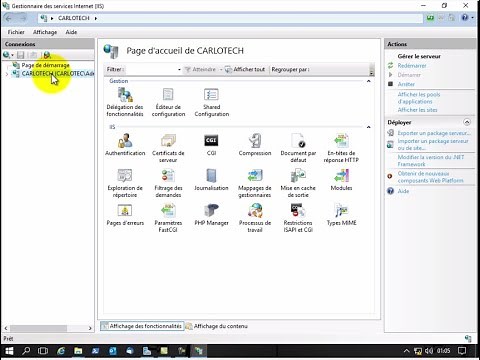
Task: Click the CARLOTECH address bar breadcrumb
Action: tap(74, 18)
